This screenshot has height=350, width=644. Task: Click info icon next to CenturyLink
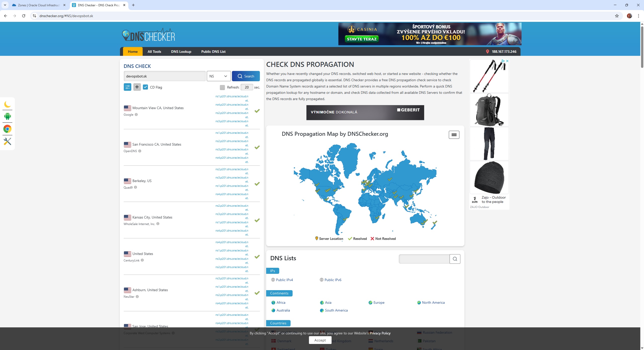tap(142, 260)
